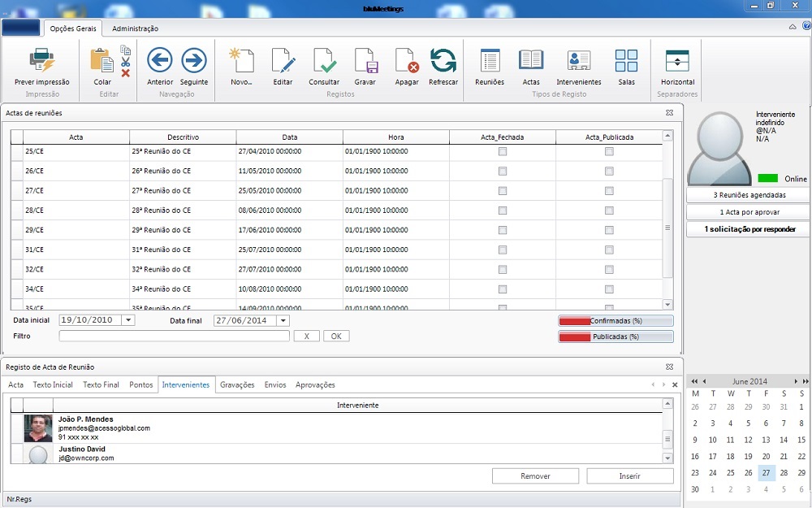
Task: Create a new record with Novo
Action: click(x=242, y=61)
